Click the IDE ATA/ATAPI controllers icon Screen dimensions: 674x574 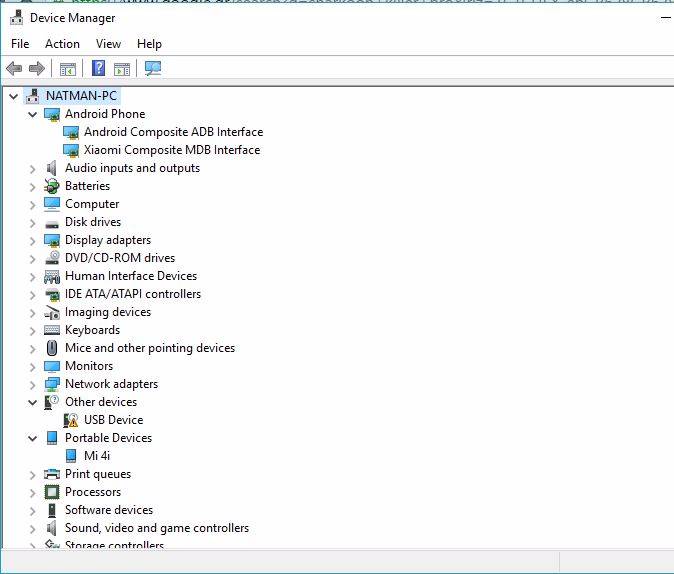pos(52,295)
